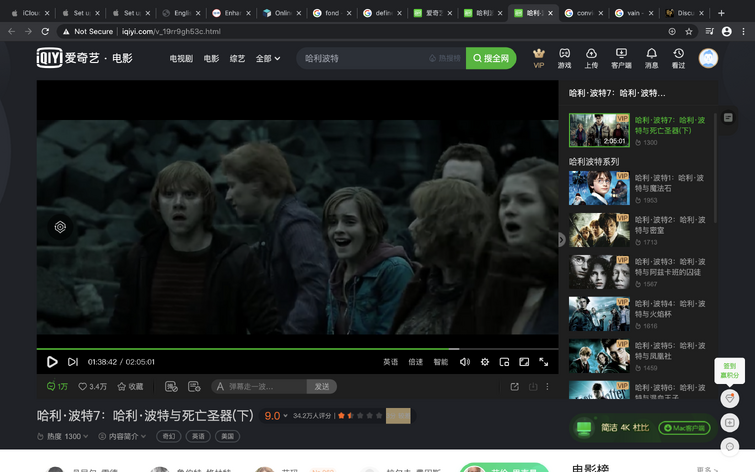Open the user avatar profile

[x=708, y=58]
